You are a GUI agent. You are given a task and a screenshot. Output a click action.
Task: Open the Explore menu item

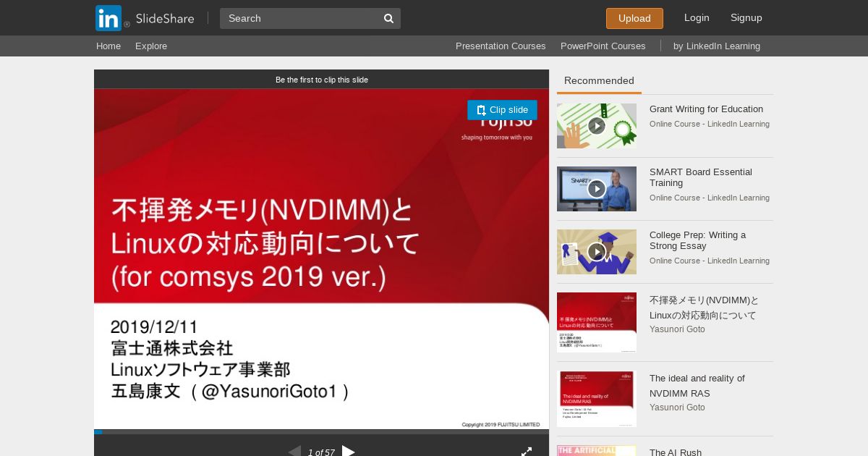[x=151, y=46]
